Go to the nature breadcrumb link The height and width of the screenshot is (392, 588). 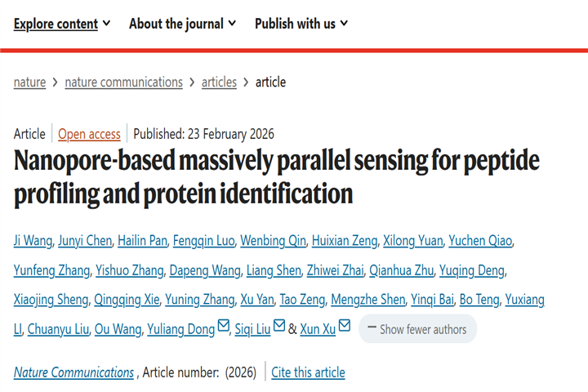coord(29,82)
